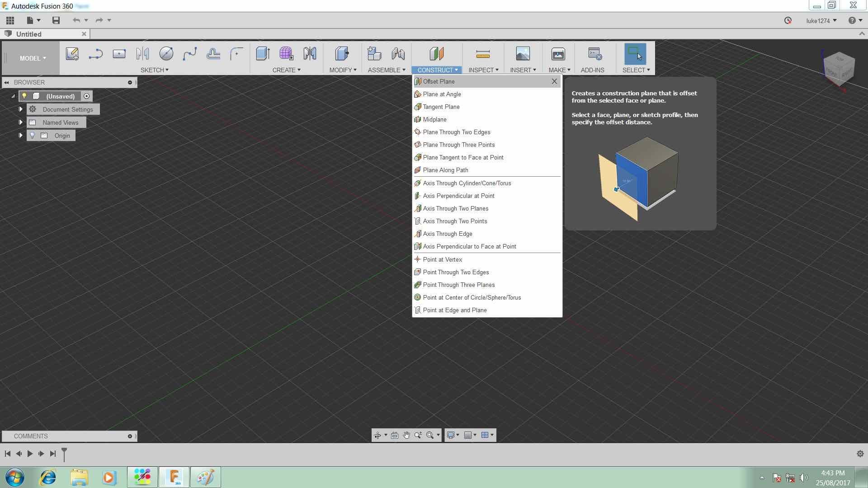
Task: Click the New Component icon in ASSEMBLE
Action: pos(374,54)
